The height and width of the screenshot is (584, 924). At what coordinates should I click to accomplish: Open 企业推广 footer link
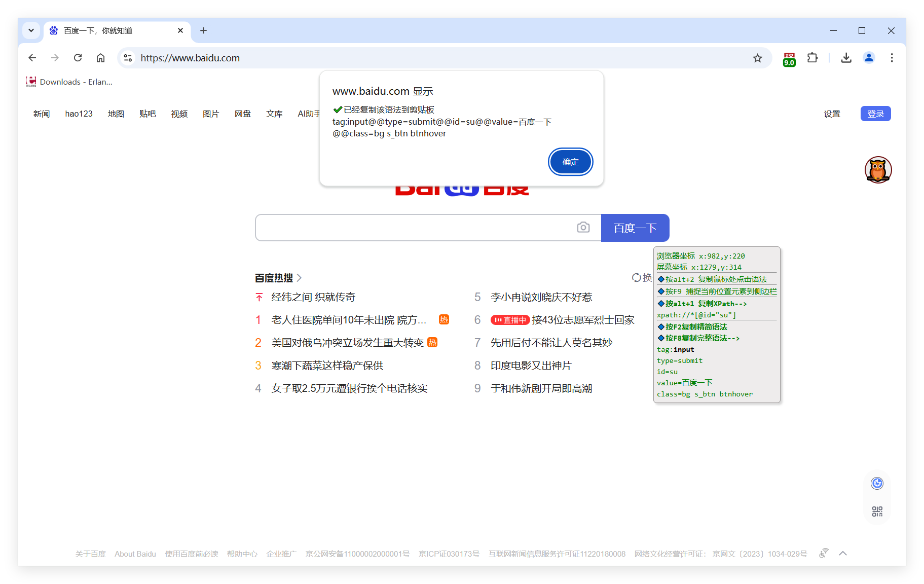(x=281, y=554)
